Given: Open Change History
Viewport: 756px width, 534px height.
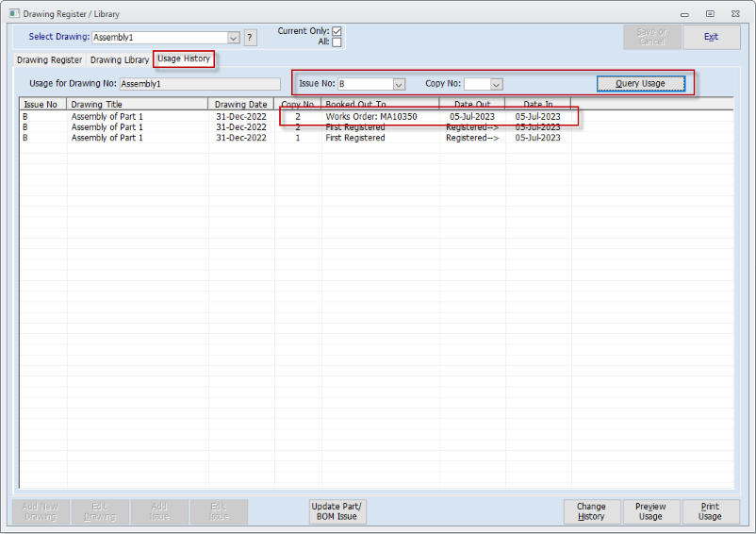Looking at the screenshot, I should pos(591,511).
